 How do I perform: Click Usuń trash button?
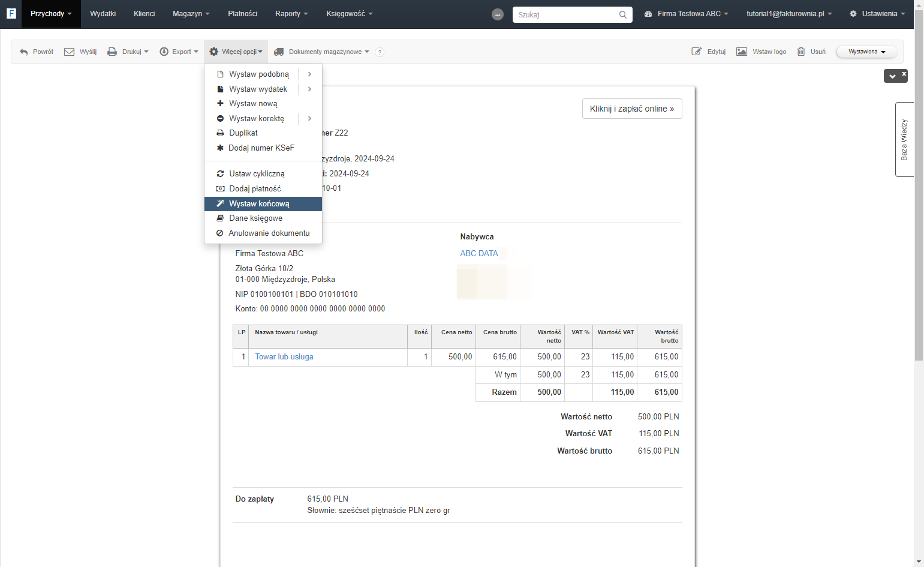click(811, 52)
